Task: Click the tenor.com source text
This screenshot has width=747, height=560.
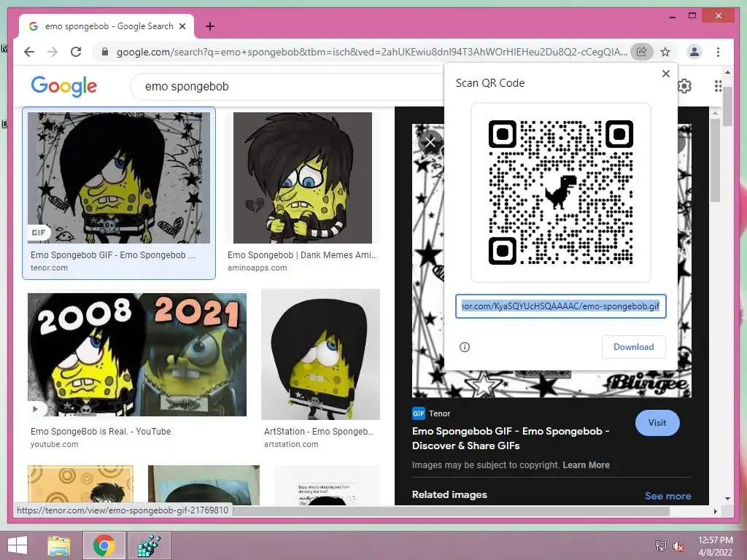Action: (49, 268)
